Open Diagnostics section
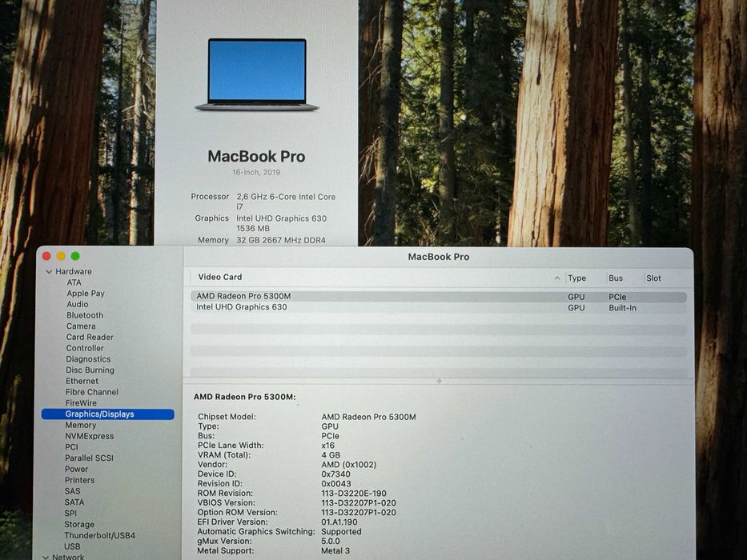 coord(88,359)
